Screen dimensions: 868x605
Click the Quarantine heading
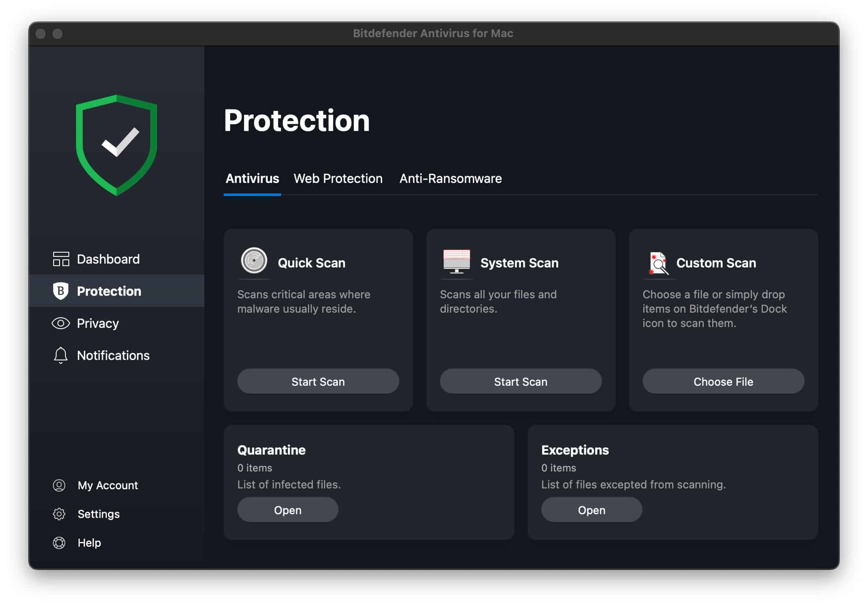click(x=271, y=450)
